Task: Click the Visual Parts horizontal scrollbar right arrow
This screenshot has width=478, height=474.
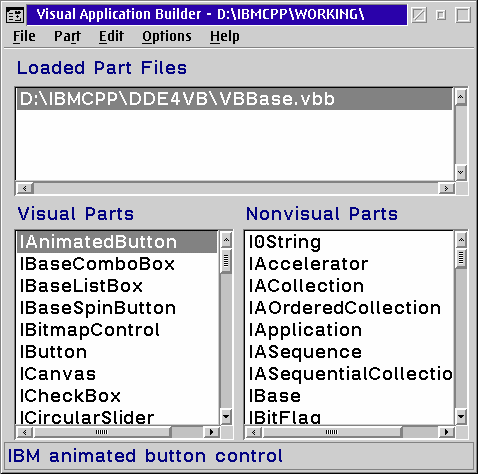Action: 211,432
